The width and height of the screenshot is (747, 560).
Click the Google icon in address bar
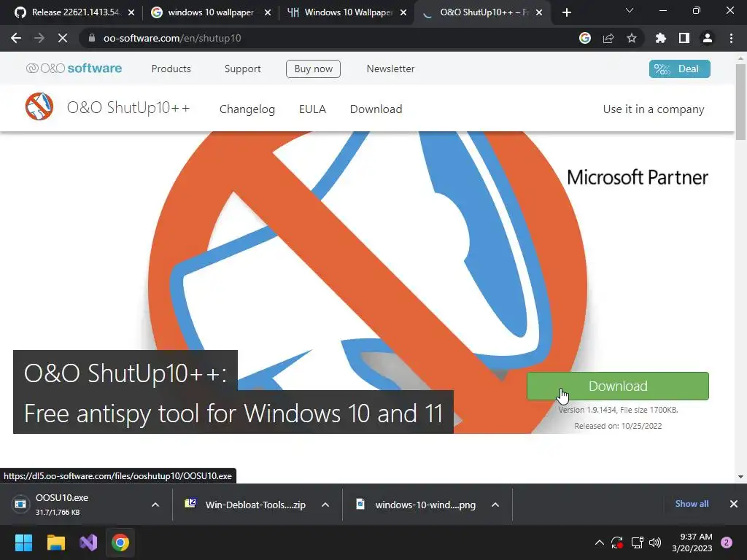point(585,38)
